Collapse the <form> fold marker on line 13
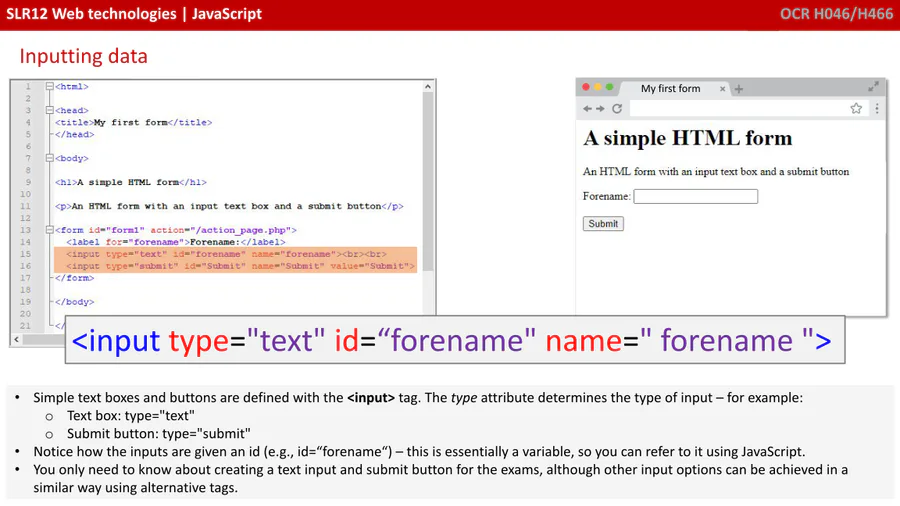Screen dimensions: 900x506 coord(50,230)
